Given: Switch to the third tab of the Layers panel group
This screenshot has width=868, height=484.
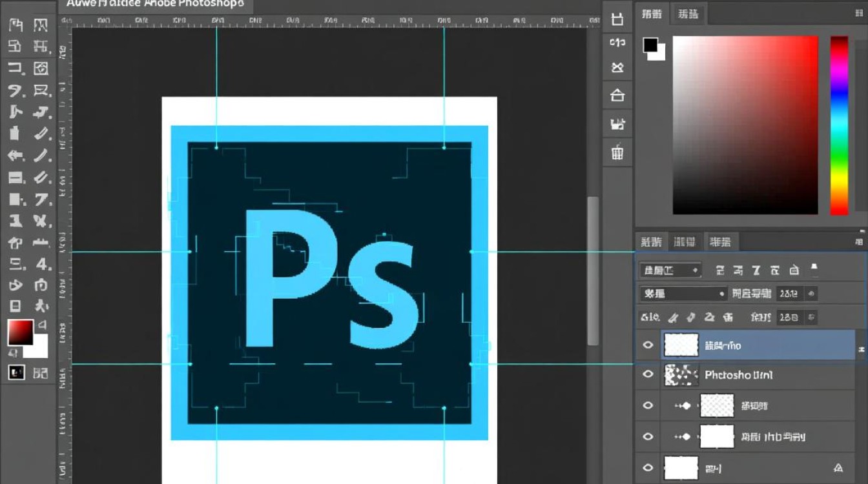Looking at the screenshot, I should [721, 242].
